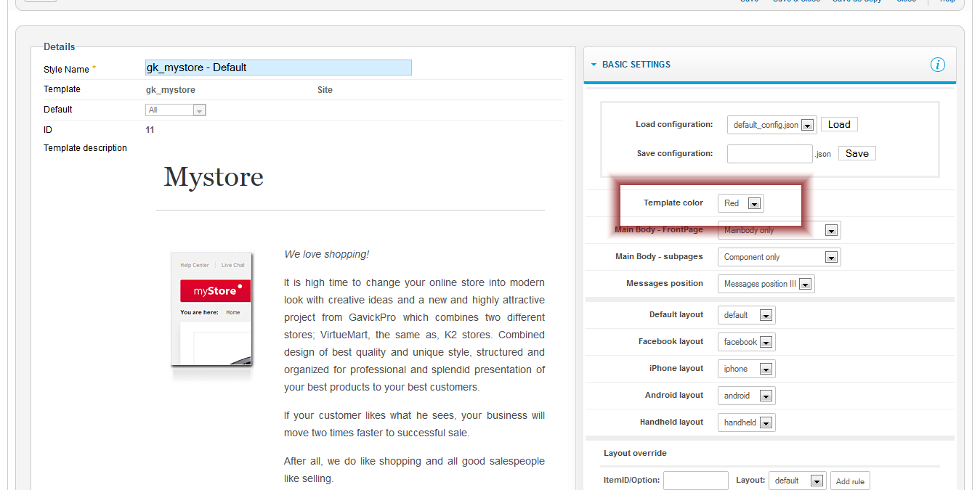
Task: Click the Template description label
Action: (85, 148)
